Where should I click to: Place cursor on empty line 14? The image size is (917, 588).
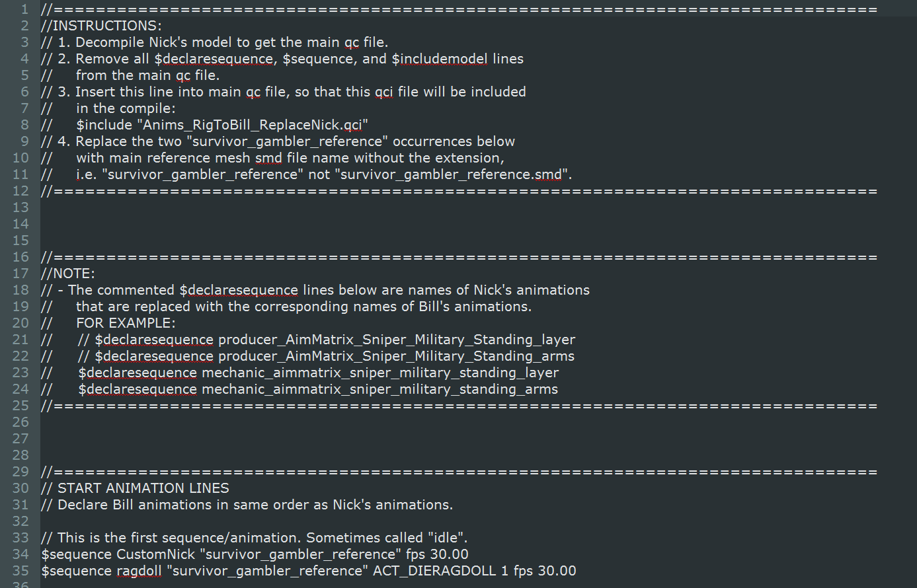(264, 224)
